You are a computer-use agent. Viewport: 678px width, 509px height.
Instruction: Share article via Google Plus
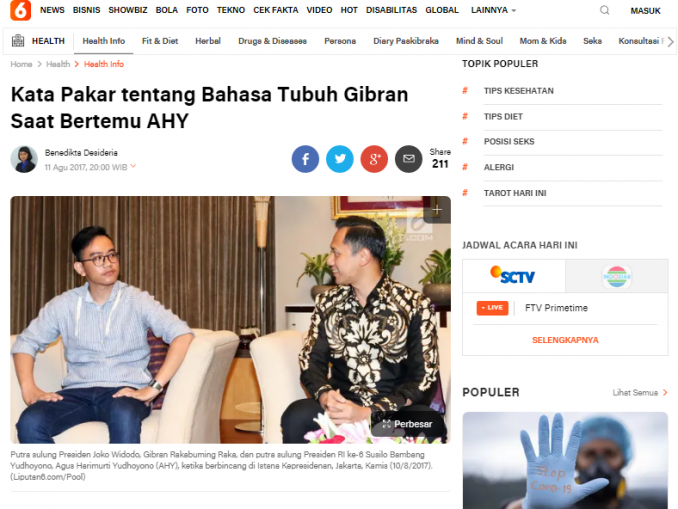tap(374, 159)
